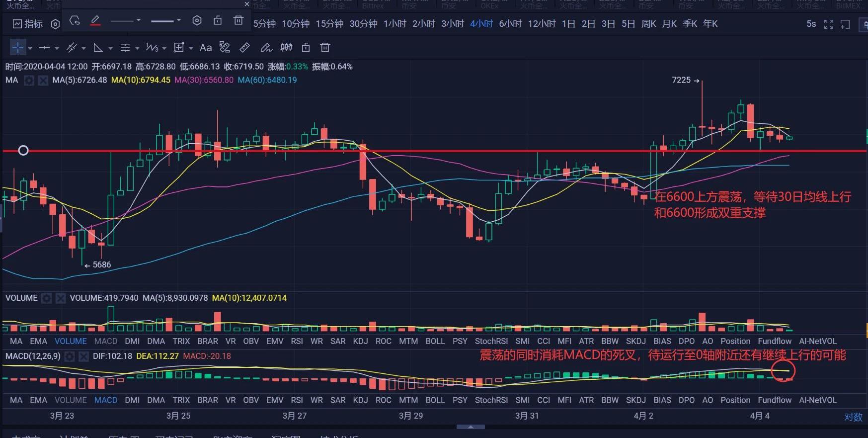
Task: Open settings gear for VOLUME indicator
Action: coord(47,298)
